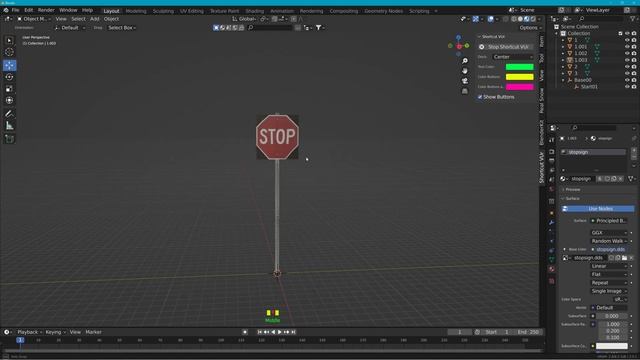
Task: Open the Select Box drag dropdown
Action: point(122,28)
